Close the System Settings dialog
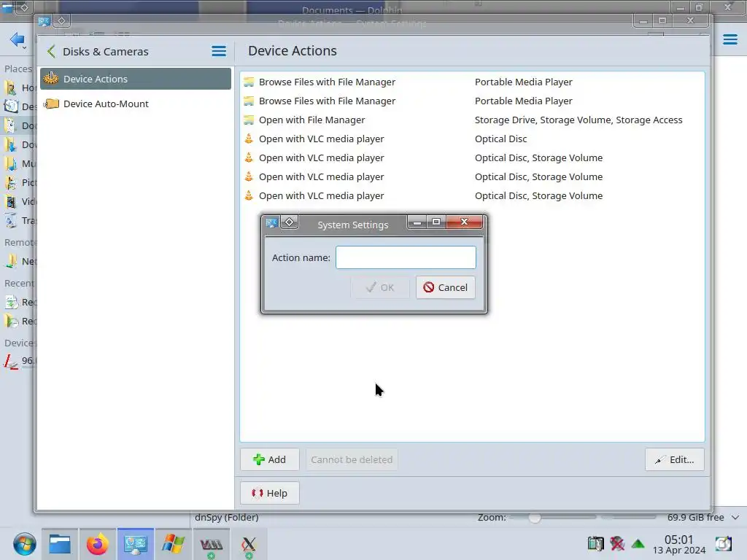 click(x=464, y=222)
